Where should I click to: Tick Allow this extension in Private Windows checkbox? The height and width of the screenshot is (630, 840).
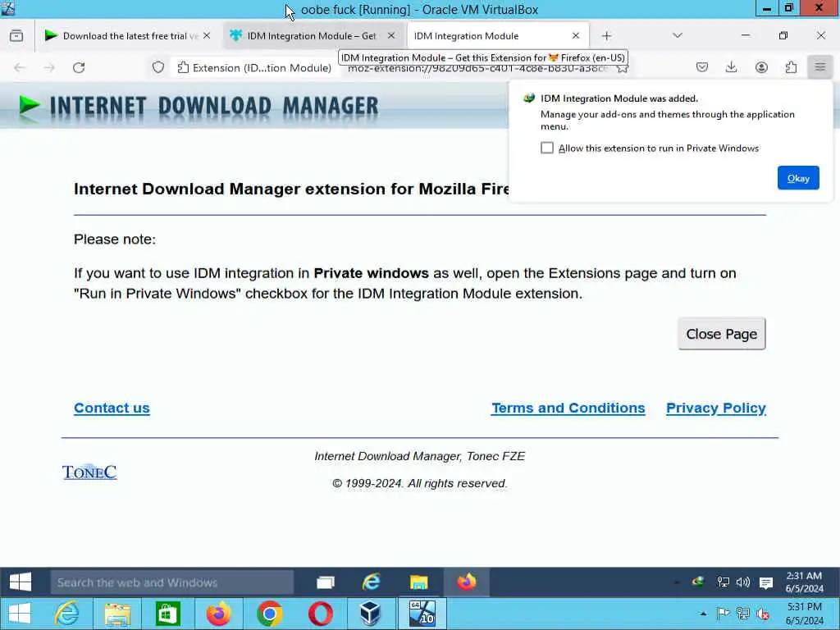click(546, 148)
